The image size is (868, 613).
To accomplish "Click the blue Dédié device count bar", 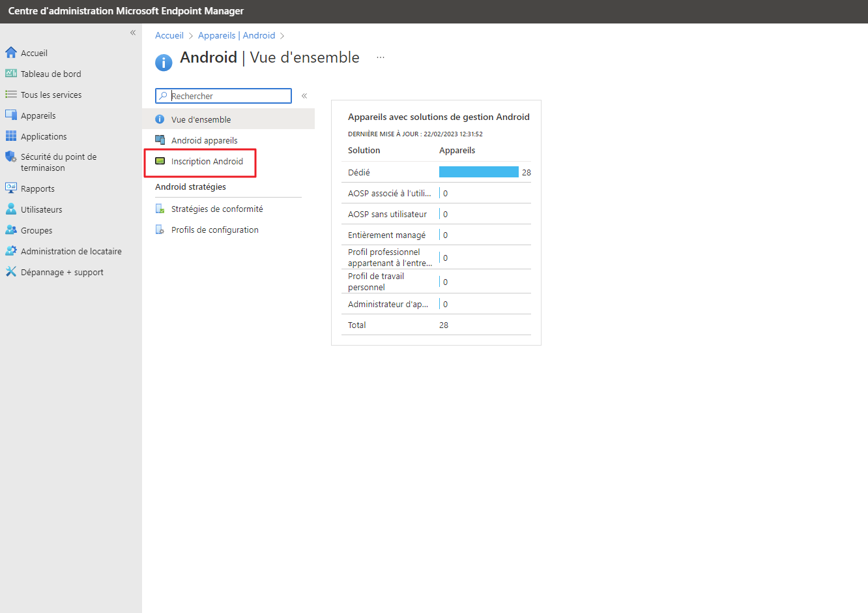I will coord(479,172).
